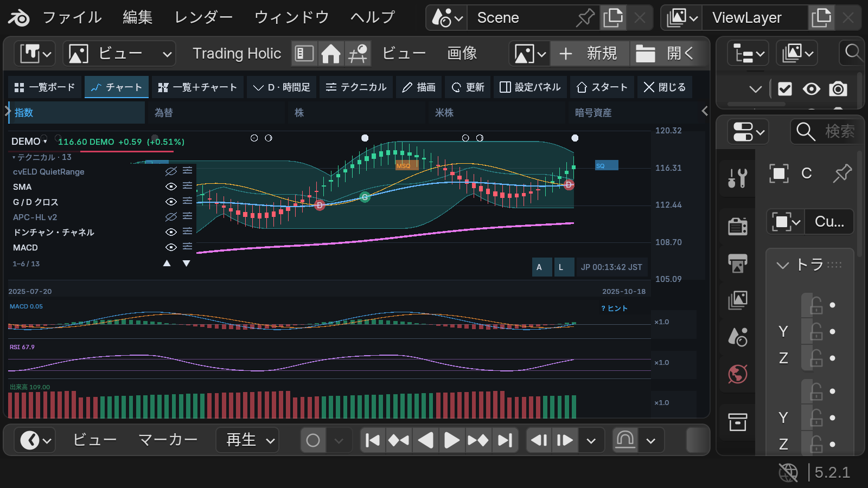Toggle outliner viewport visibility eye
Viewport: 868px width, 488px height.
812,89
